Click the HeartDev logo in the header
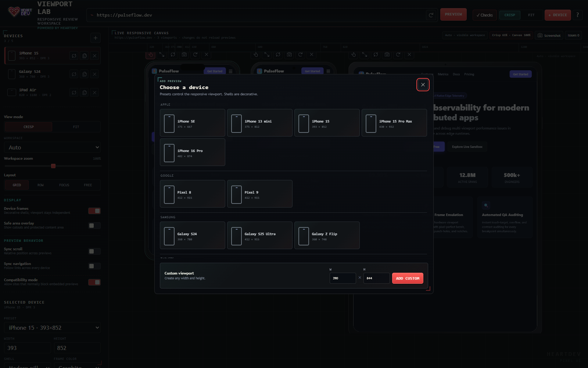588x368 pixels. click(x=20, y=12)
